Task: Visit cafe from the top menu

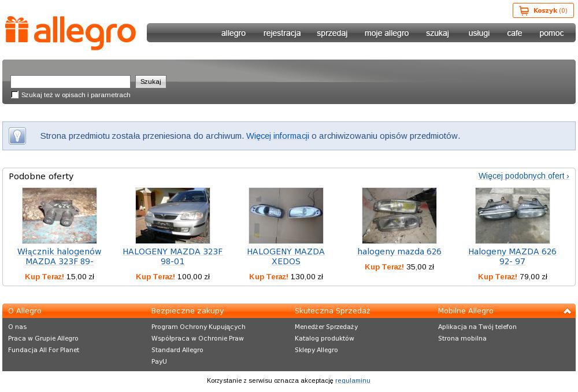Action: (514, 33)
